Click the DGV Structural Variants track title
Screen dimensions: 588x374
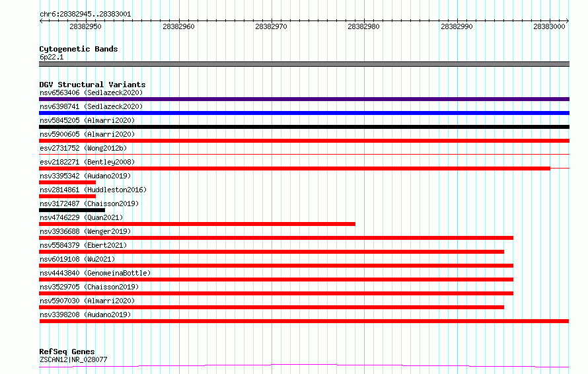pos(92,85)
